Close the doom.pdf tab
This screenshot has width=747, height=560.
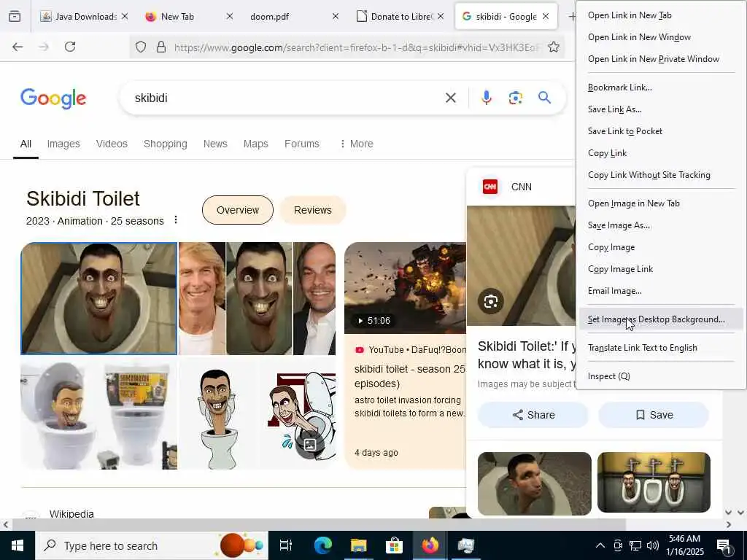coord(336,16)
